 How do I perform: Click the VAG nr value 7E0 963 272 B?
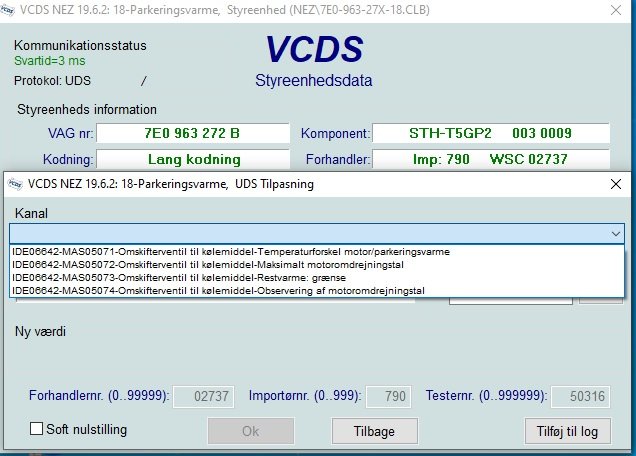pos(193,133)
